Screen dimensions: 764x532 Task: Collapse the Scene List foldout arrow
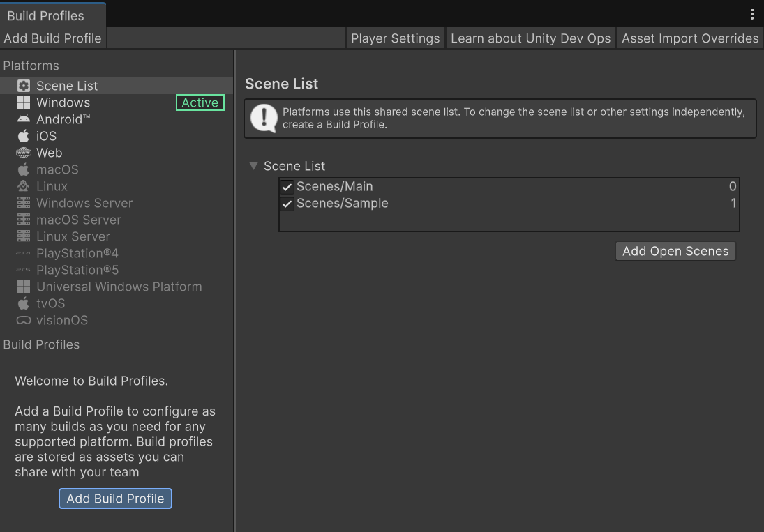coord(253,166)
